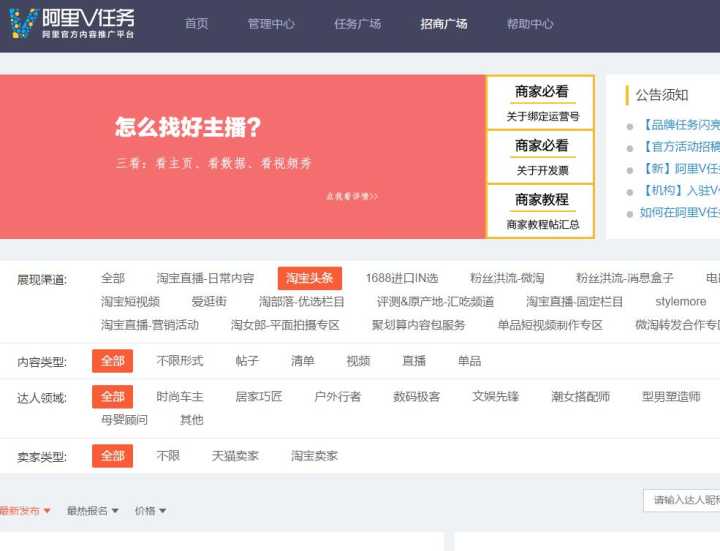Viewport: 720px width, 551px height.
Task: Select 不限形式 content type
Action: coord(180,361)
